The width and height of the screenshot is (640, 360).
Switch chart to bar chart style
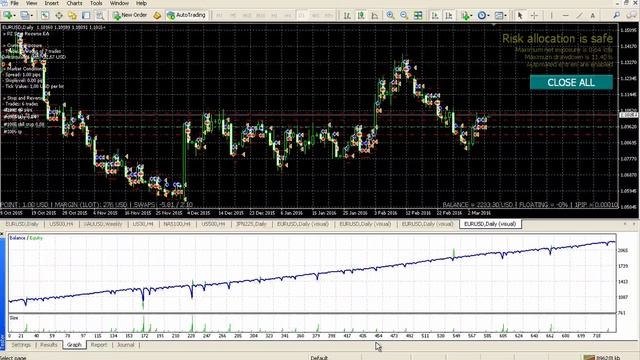pos(347,15)
